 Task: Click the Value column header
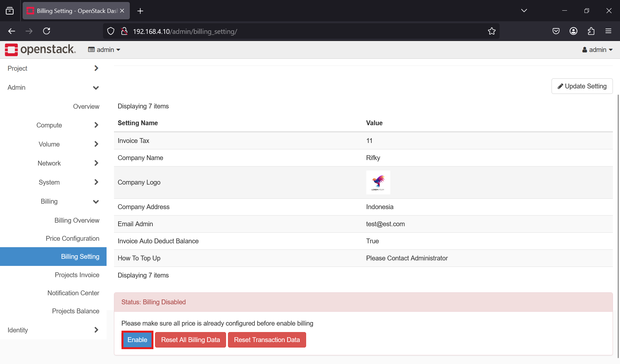374,123
